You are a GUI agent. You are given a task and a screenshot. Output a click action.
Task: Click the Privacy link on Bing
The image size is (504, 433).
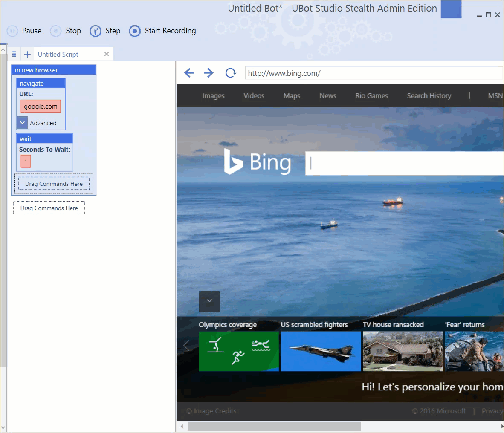[x=492, y=411]
